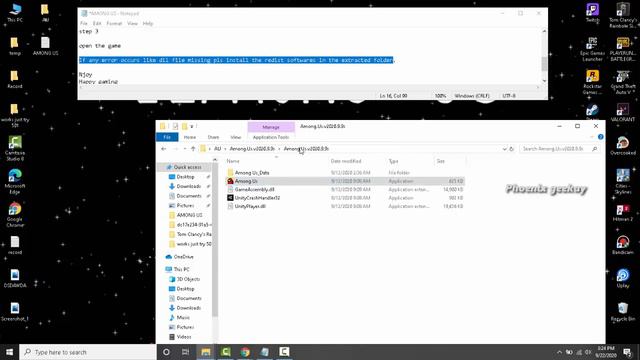Open address bar history dropdown

click(x=504, y=149)
